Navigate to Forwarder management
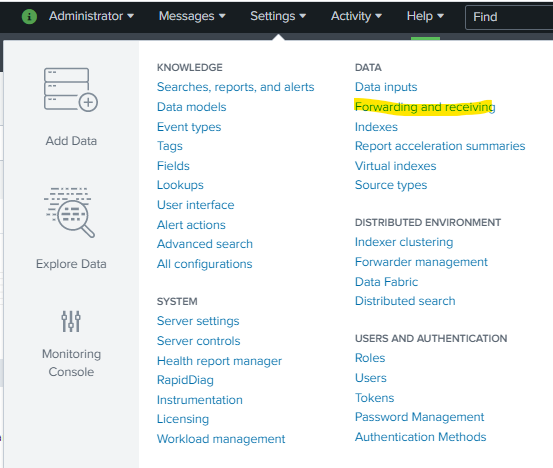 [x=421, y=262]
